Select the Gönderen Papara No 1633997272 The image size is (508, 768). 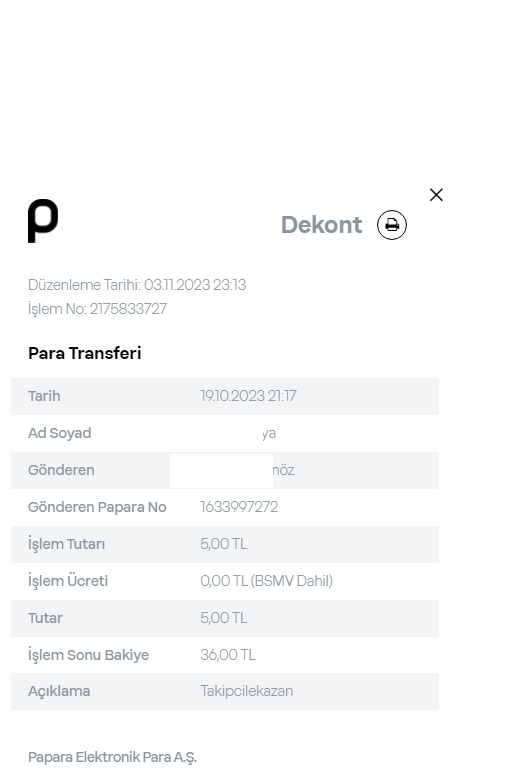(x=239, y=507)
